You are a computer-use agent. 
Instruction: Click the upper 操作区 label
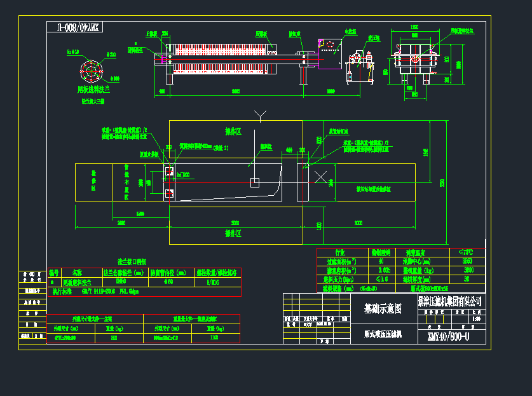[233, 132]
